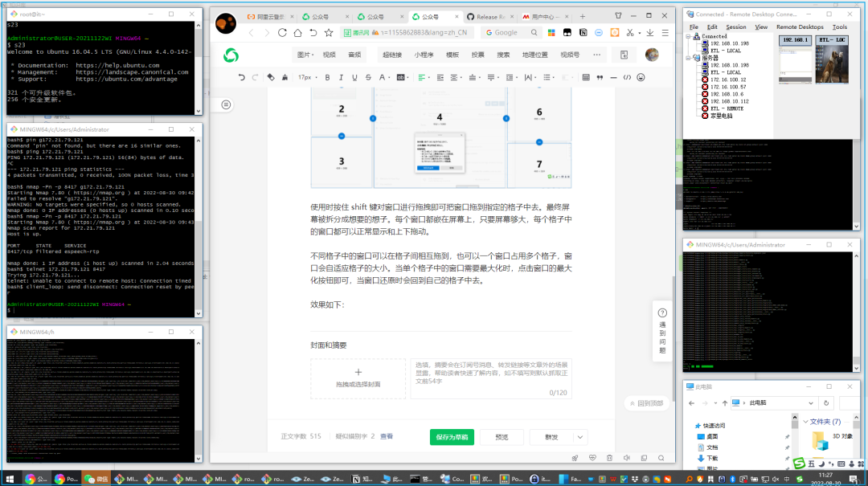Insert a horizontal divider using the dash icon
The image size is (868, 486).
612,77
